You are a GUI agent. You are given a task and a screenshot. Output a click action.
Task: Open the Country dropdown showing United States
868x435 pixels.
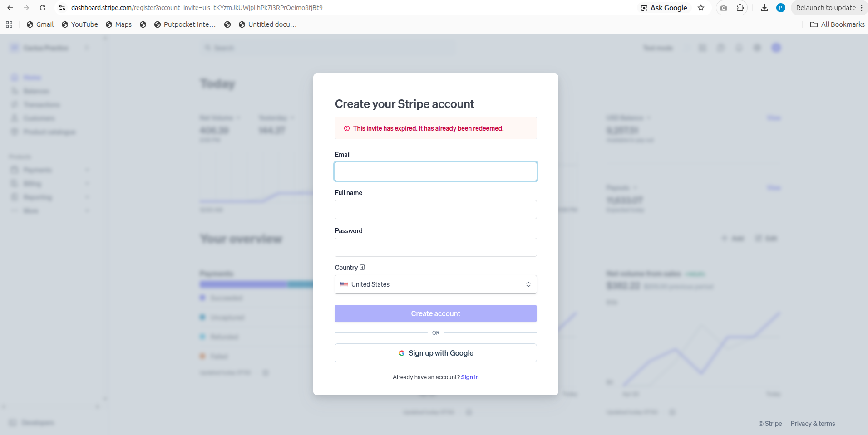point(436,284)
